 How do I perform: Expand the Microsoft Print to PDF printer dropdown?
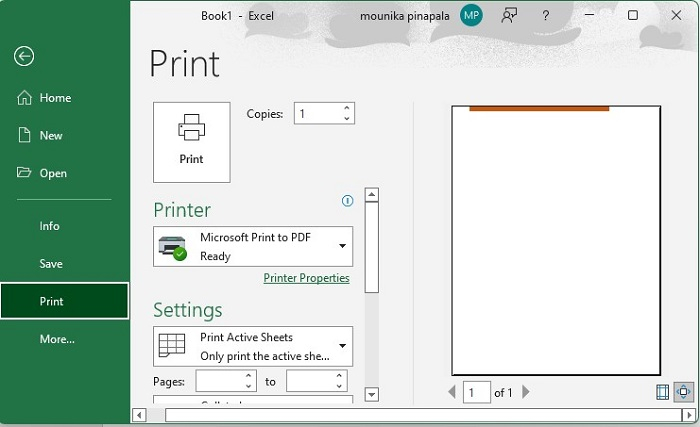pos(342,246)
